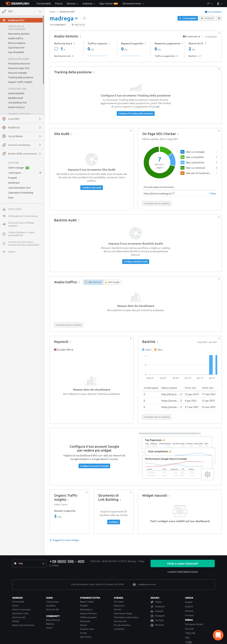Image resolution: width=227 pixels, height=644 pixels.
Task: Click the Crea progetto button
Action: pyautogui.click(x=187, y=18)
